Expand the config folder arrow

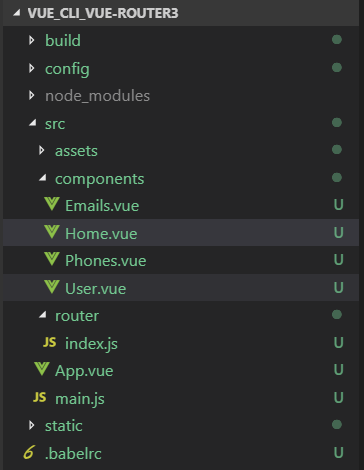32,68
